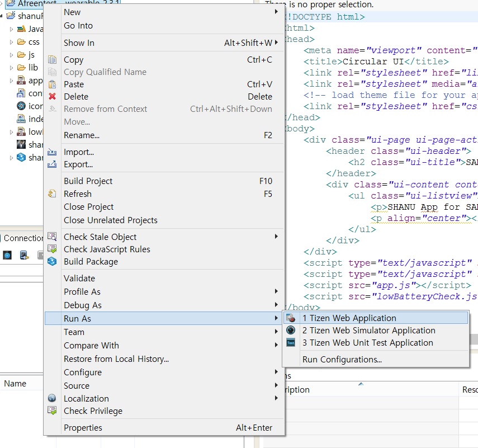This screenshot has height=448, width=478.
Task: Open the Team submenu
Action: click(x=164, y=332)
